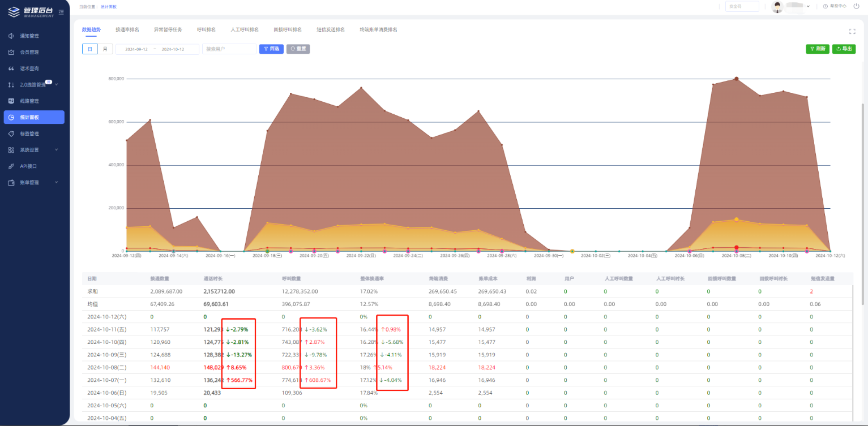This screenshot has width=868, height=426.
Task: Expand the 2.0线路管理 submenu
Action: pyautogui.click(x=57, y=85)
